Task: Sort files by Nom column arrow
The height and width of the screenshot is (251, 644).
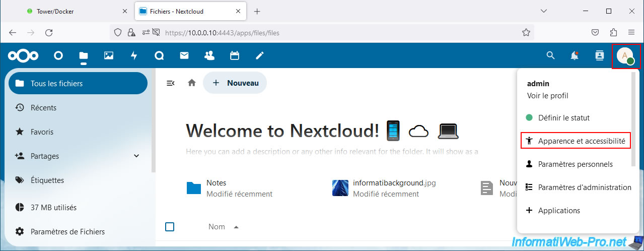Action: tap(236, 227)
